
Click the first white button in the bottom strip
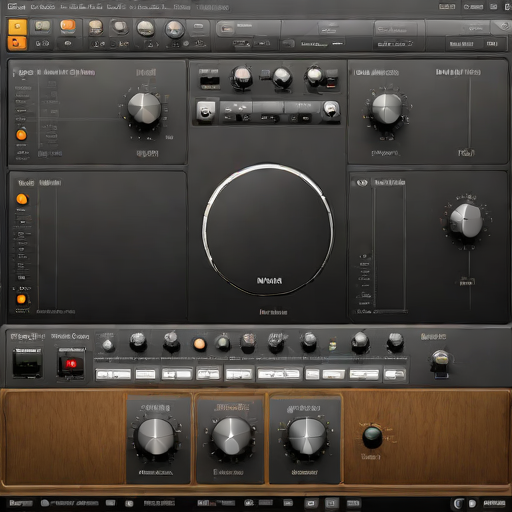click(113, 374)
